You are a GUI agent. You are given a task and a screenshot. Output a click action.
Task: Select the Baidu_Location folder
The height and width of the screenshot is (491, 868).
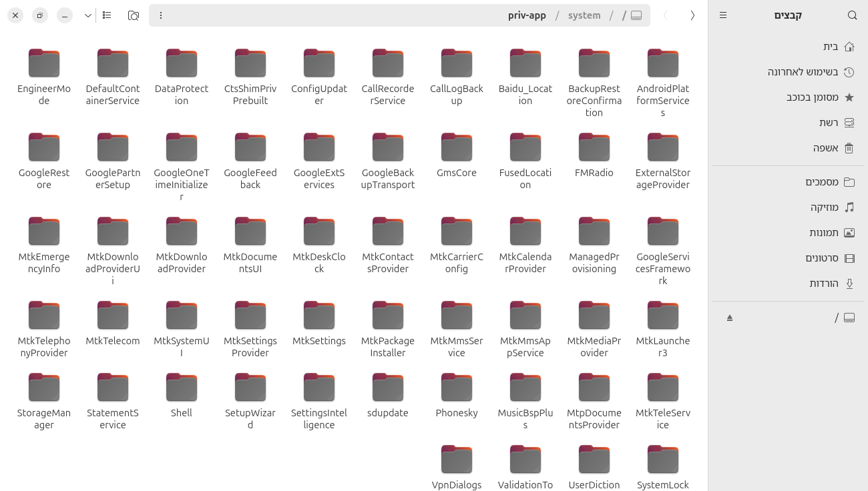[x=525, y=77]
